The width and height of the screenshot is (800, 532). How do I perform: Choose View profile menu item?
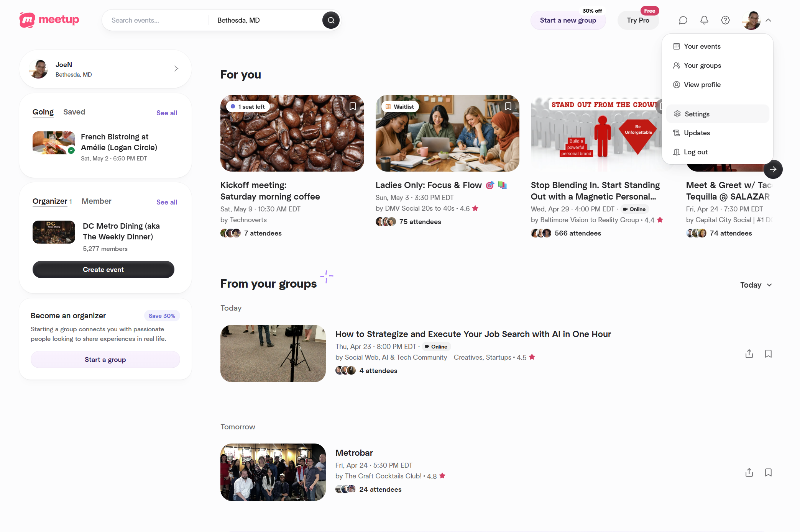[717, 85]
